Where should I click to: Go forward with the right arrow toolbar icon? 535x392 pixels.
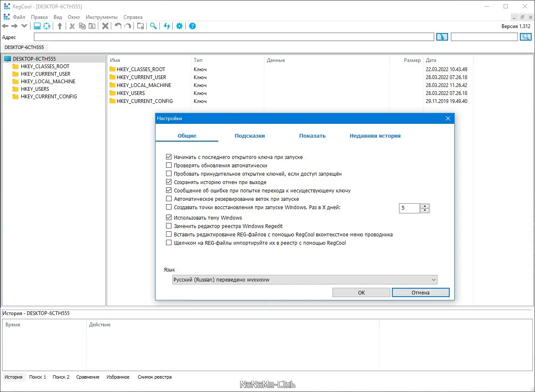15,26
